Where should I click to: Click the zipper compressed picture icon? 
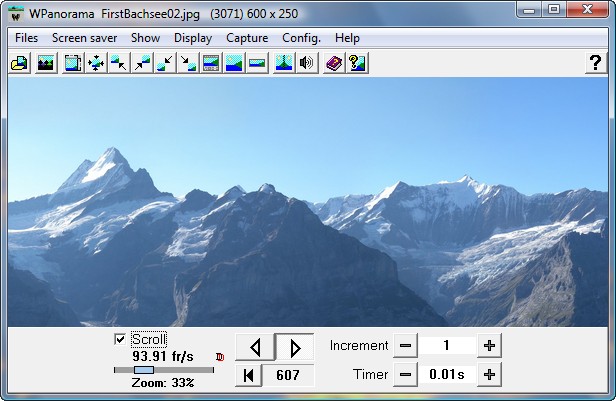coord(284,63)
